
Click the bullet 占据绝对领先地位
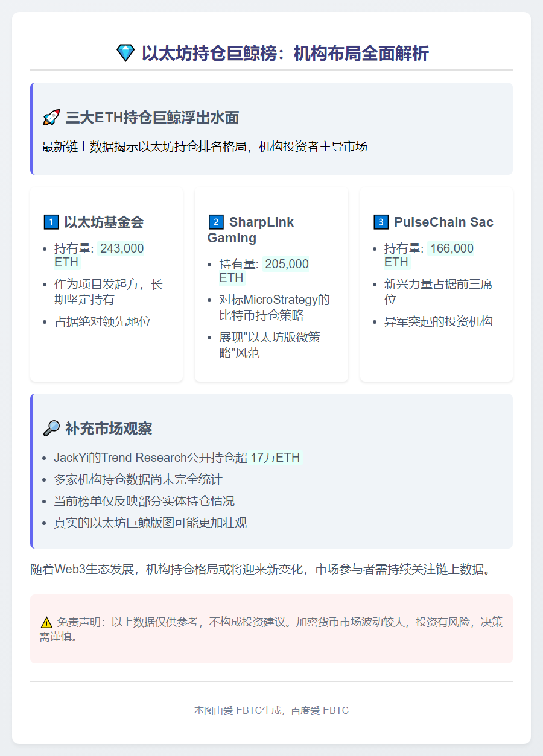click(103, 321)
